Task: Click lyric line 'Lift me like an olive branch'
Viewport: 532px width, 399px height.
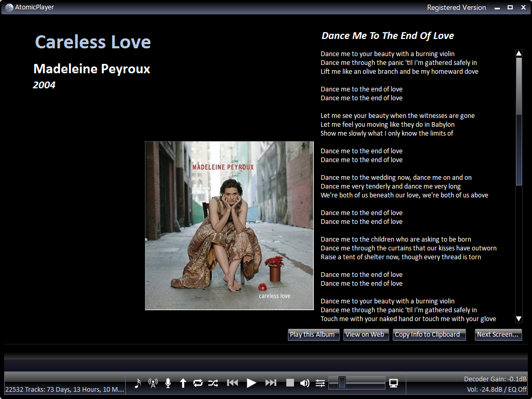Action: [400, 71]
